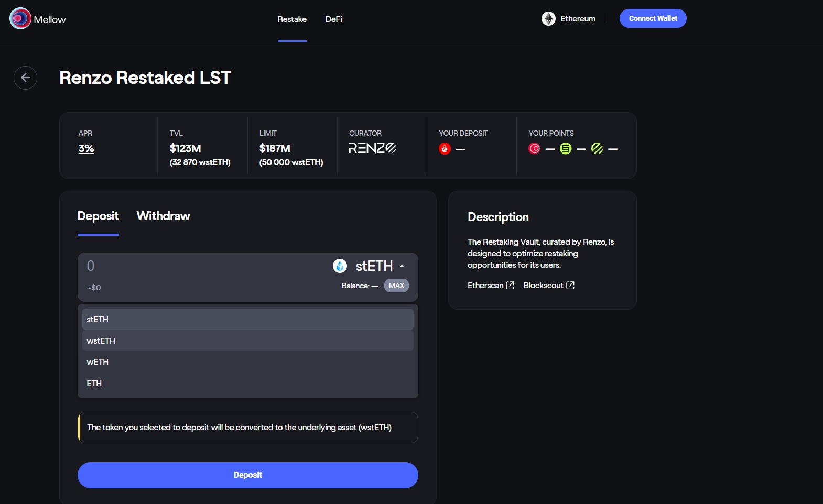Viewport: 823px width, 504px height.
Task: Switch to the Withdraw tab
Action: pos(163,216)
